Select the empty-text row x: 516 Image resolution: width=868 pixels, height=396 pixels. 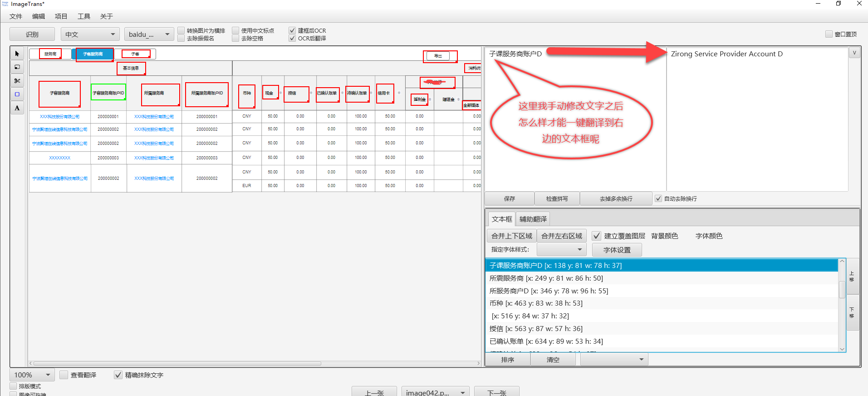[662, 316]
